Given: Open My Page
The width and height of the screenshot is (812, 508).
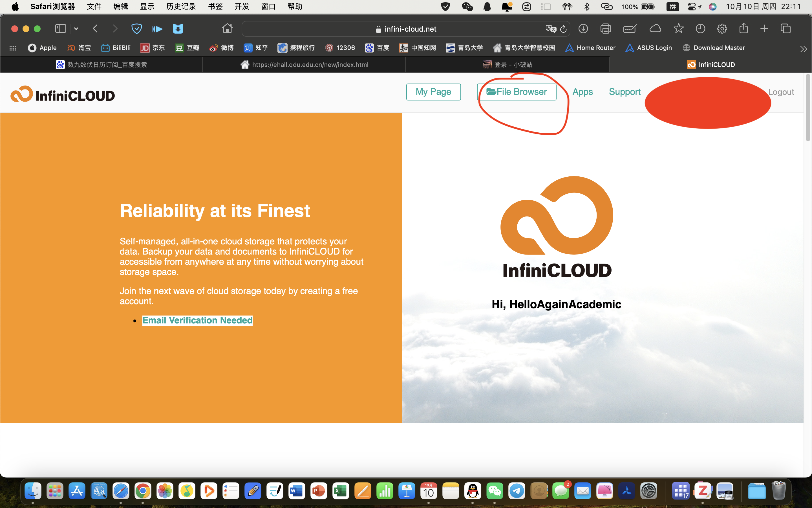Looking at the screenshot, I should pyautogui.click(x=433, y=92).
